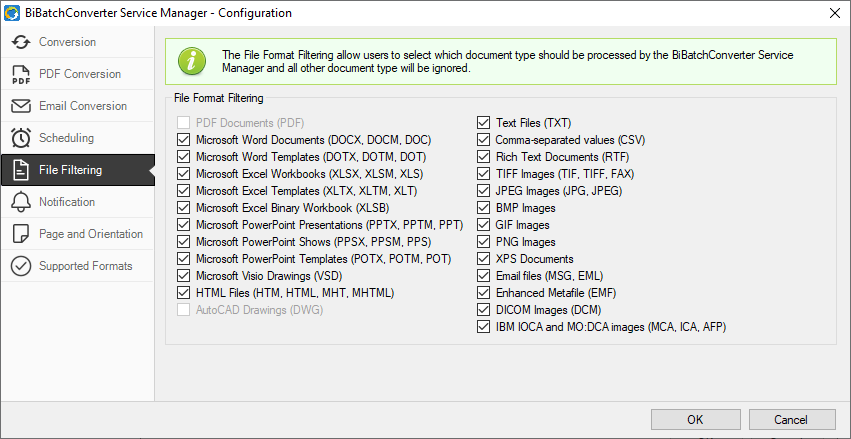851x439 pixels.
Task: Click the Notification bell icon
Action: pos(21,202)
